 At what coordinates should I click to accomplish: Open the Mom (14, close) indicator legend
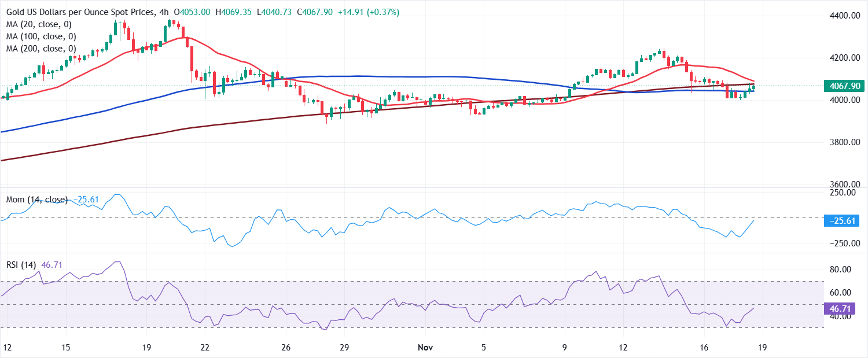(x=35, y=200)
